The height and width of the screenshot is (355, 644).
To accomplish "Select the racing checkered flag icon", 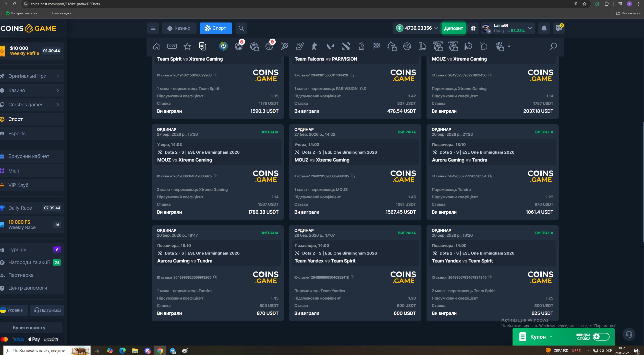I will (376, 46).
